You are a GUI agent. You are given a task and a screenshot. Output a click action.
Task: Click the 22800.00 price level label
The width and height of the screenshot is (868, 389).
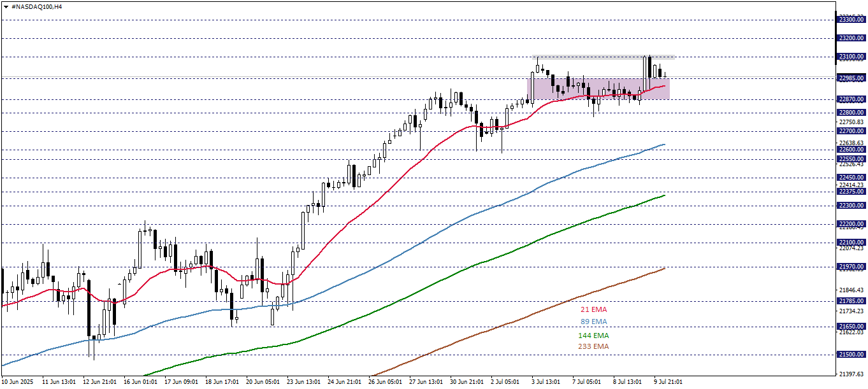(851, 113)
